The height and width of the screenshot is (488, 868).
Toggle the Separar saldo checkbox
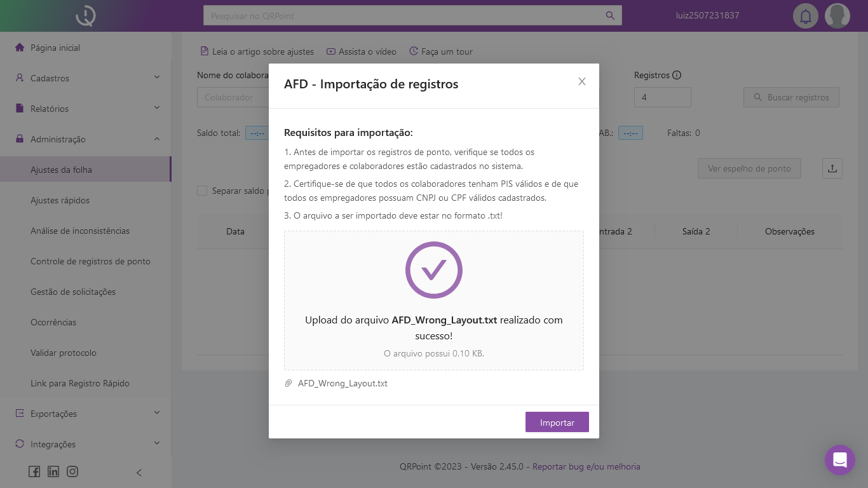pos(202,191)
